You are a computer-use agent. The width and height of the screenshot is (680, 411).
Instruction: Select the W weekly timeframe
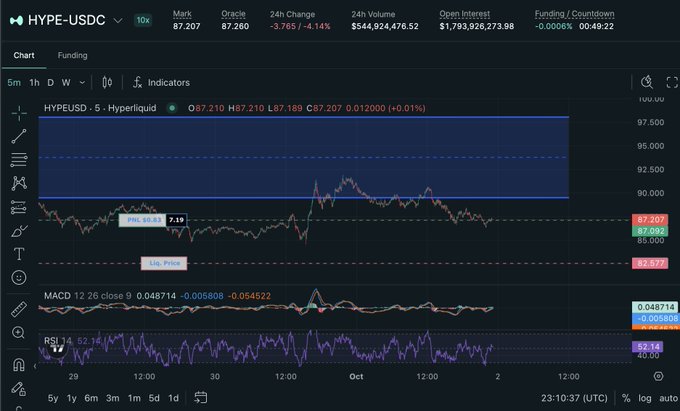[x=66, y=82]
